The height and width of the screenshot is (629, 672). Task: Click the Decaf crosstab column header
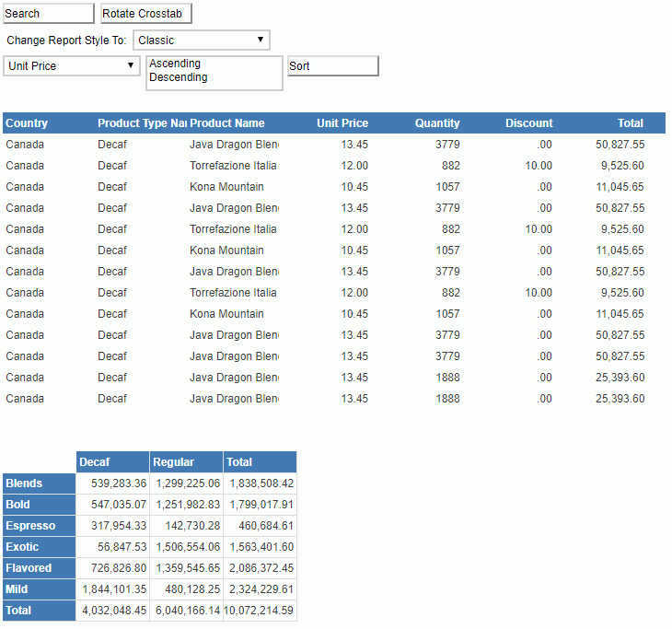113,461
